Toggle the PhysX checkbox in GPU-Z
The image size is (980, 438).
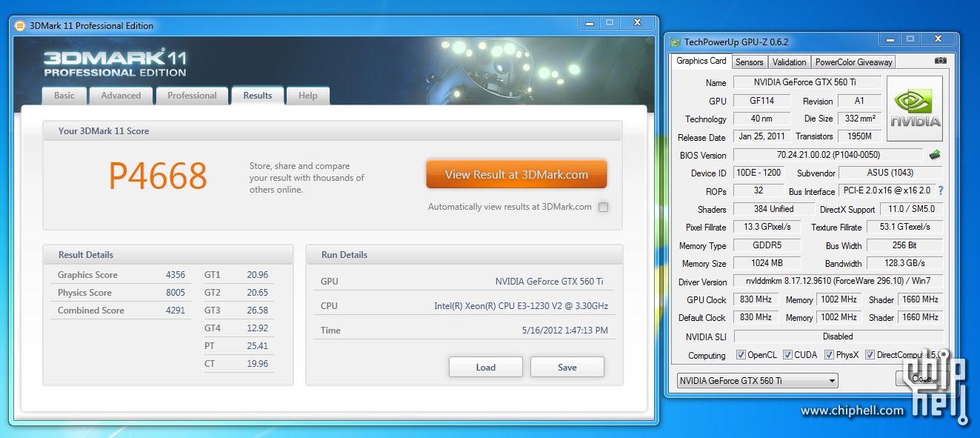(x=829, y=355)
